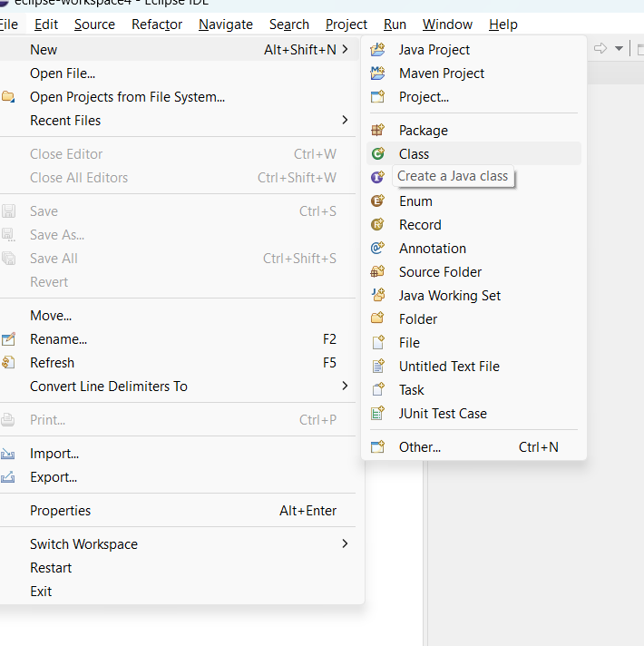Click the Record icon
Image resolution: width=644 pixels, height=646 pixels.
[x=377, y=224]
